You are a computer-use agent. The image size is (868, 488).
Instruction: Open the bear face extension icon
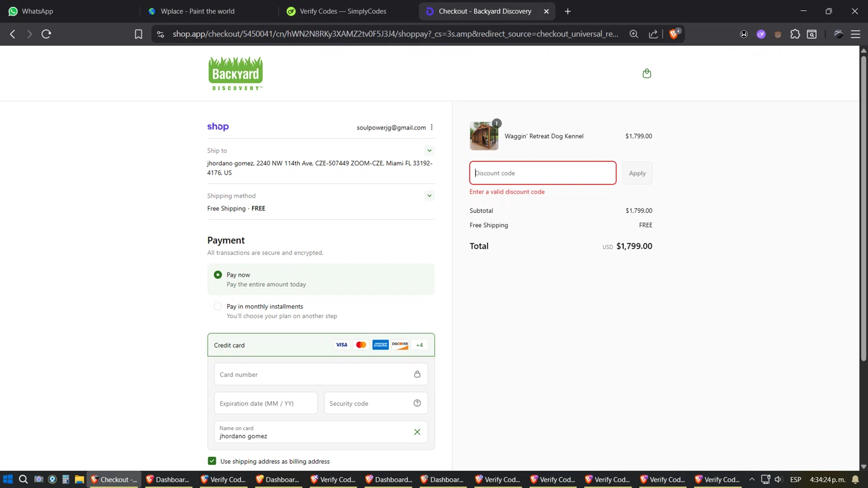(x=778, y=34)
